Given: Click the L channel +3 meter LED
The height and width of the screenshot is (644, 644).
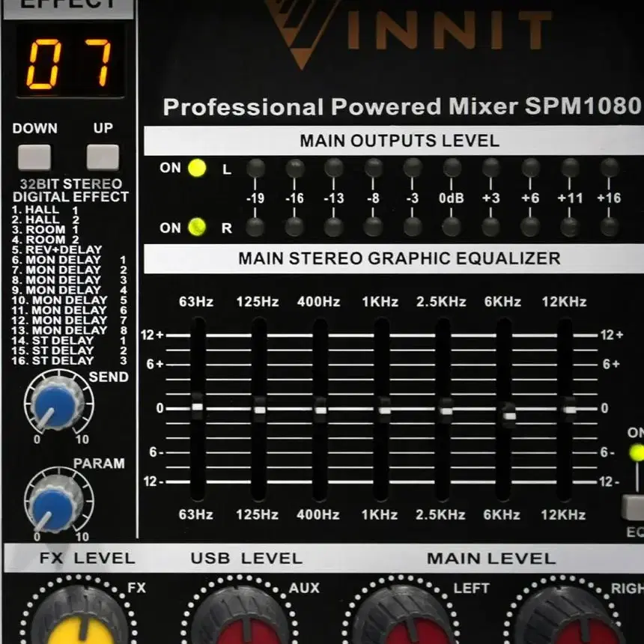Looking at the screenshot, I should [490, 168].
